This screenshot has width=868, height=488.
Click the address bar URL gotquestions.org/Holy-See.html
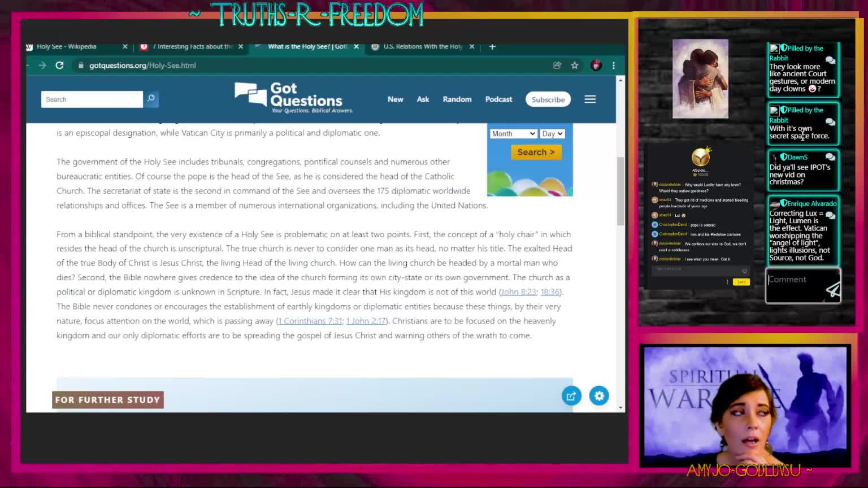click(x=142, y=66)
